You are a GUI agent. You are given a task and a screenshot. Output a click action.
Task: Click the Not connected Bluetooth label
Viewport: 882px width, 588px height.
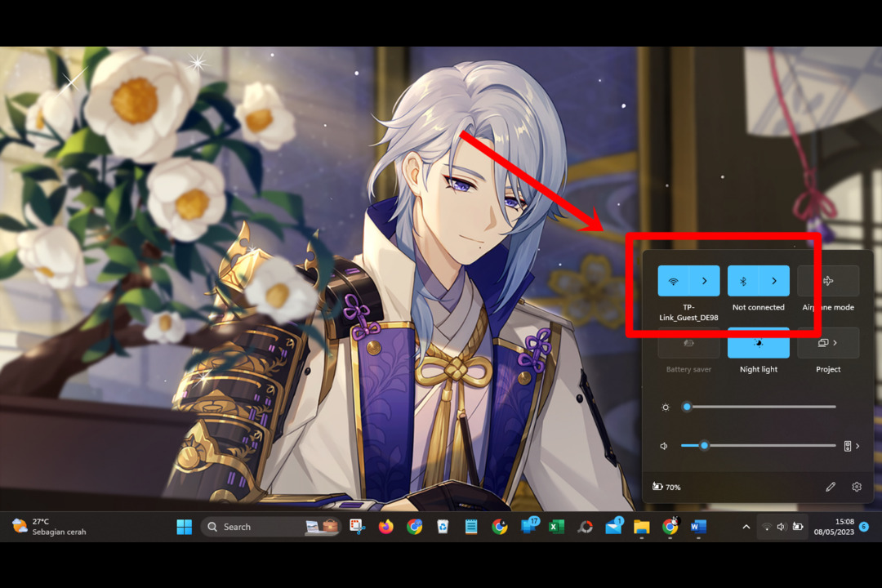pyautogui.click(x=758, y=307)
